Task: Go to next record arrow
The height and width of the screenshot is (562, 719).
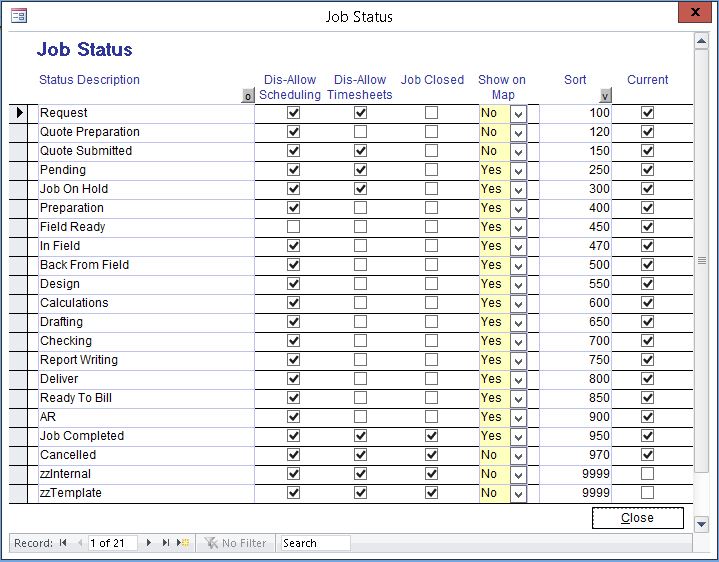Action: (x=149, y=543)
